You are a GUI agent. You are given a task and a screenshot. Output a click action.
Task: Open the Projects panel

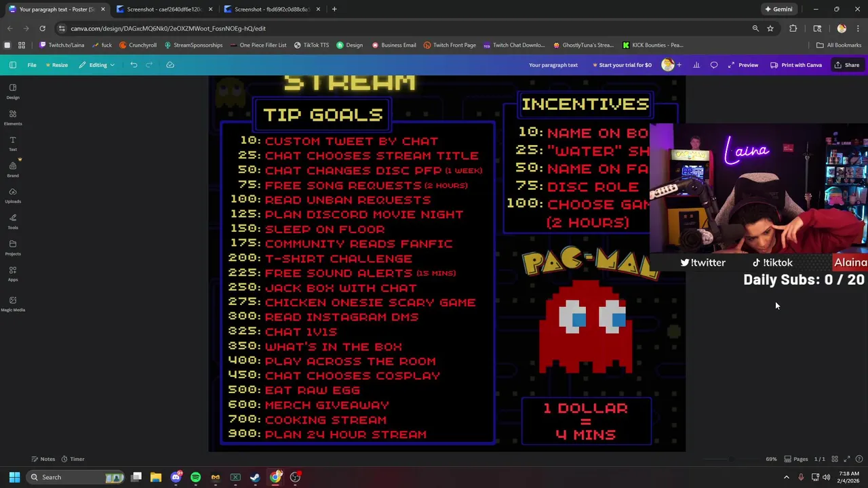tap(13, 247)
